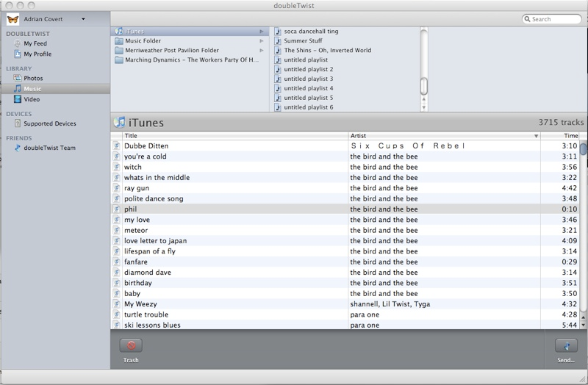Open The Shins – Oh, Inverted World playlist
The height and width of the screenshot is (385, 588).
[x=327, y=50]
